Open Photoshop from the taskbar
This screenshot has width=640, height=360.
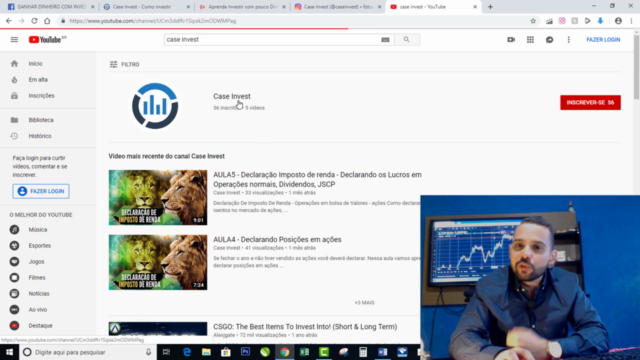coord(245,352)
